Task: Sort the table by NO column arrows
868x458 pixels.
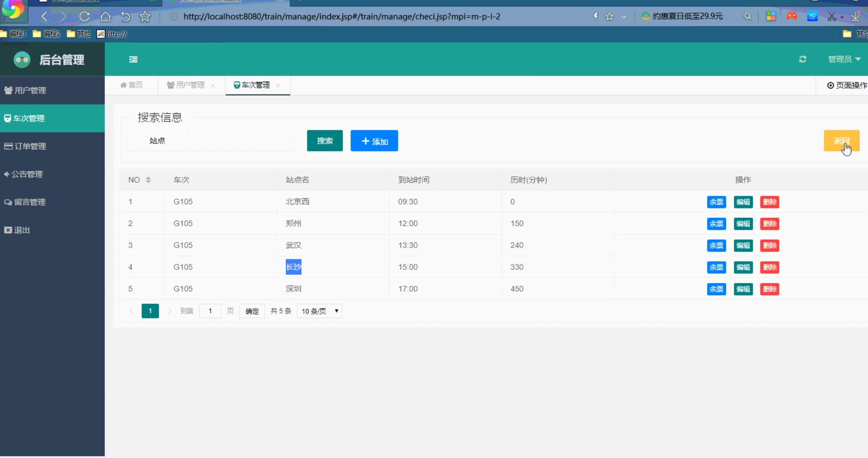Action: pyautogui.click(x=148, y=180)
